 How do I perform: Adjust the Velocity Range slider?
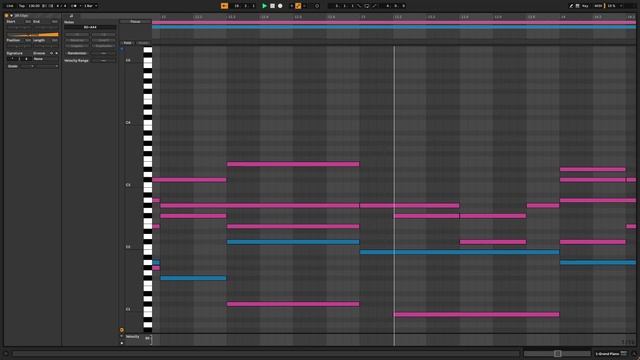point(104,60)
